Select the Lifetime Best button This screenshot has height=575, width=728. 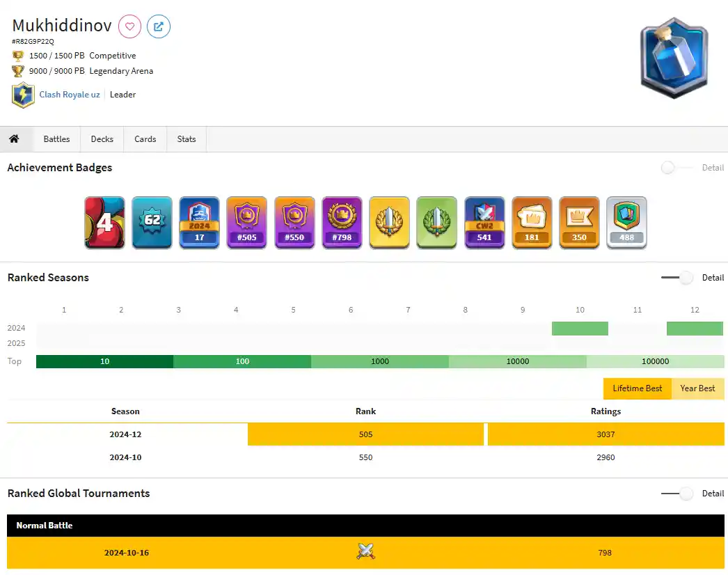point(637,388)
